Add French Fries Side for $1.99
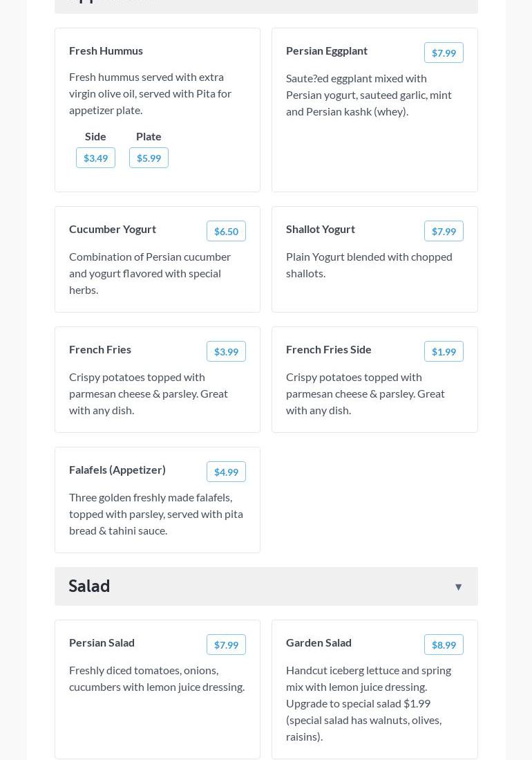 (444, 352)
